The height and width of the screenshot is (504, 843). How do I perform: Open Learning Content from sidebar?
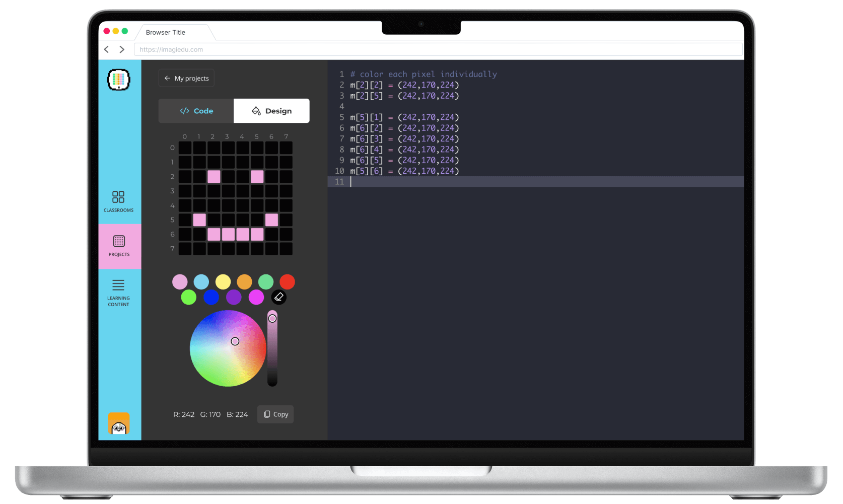(118, 292)
